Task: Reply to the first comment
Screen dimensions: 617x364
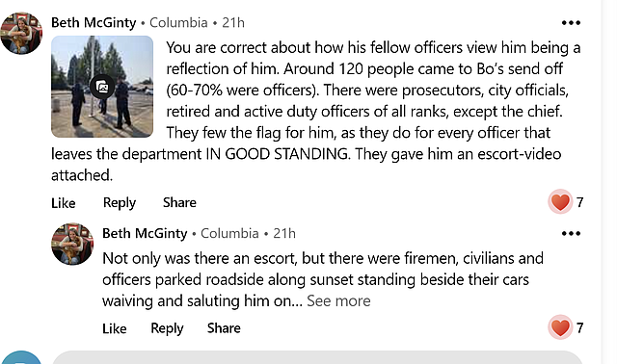Action: [120, 203]
